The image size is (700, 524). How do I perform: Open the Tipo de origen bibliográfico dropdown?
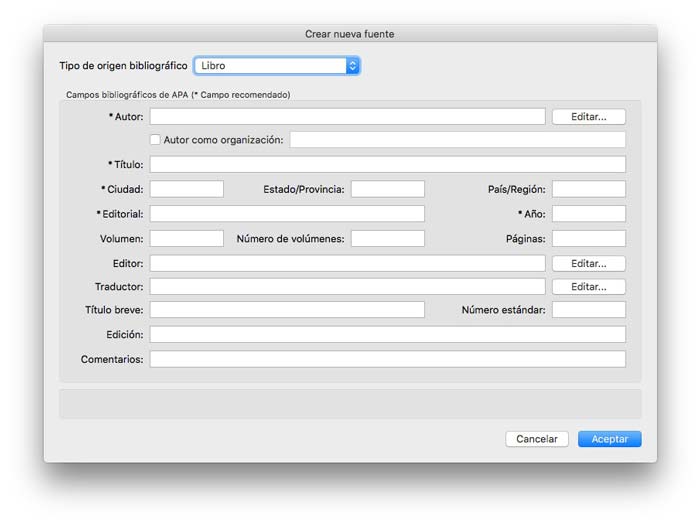tap(276, 66)
